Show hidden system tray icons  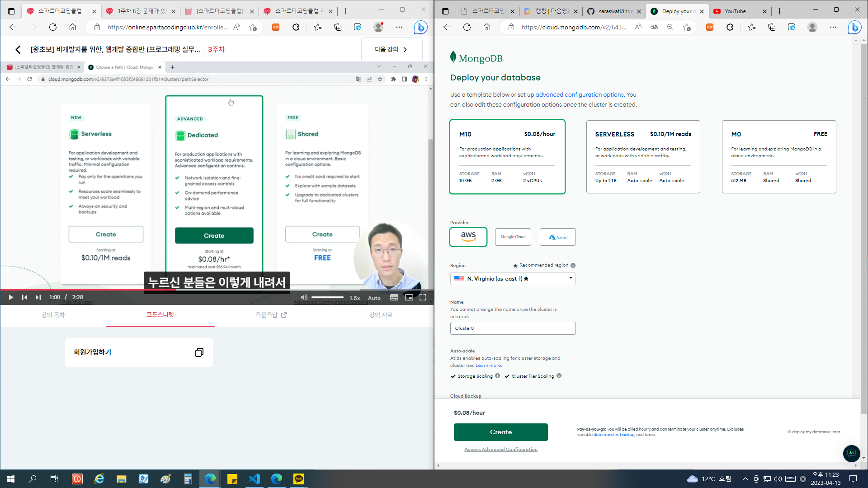pos(745,479)
